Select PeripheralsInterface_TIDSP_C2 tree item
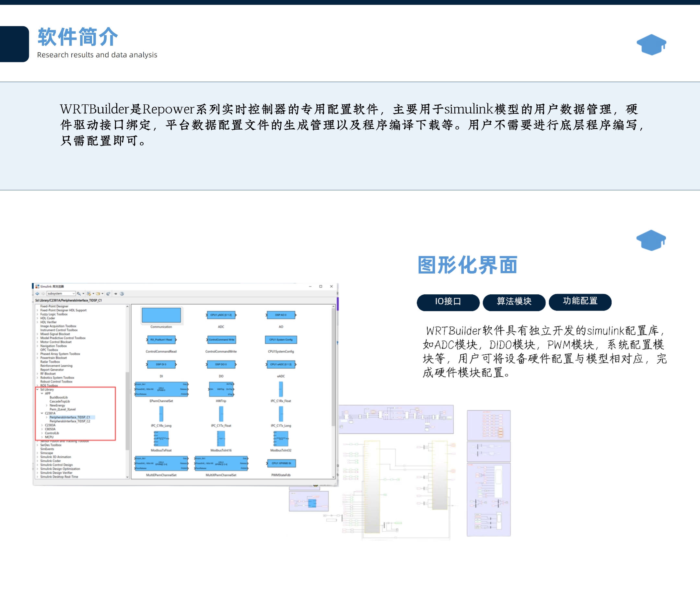The width and height of the screenshot is (700, 590). [x=70, y=421]
